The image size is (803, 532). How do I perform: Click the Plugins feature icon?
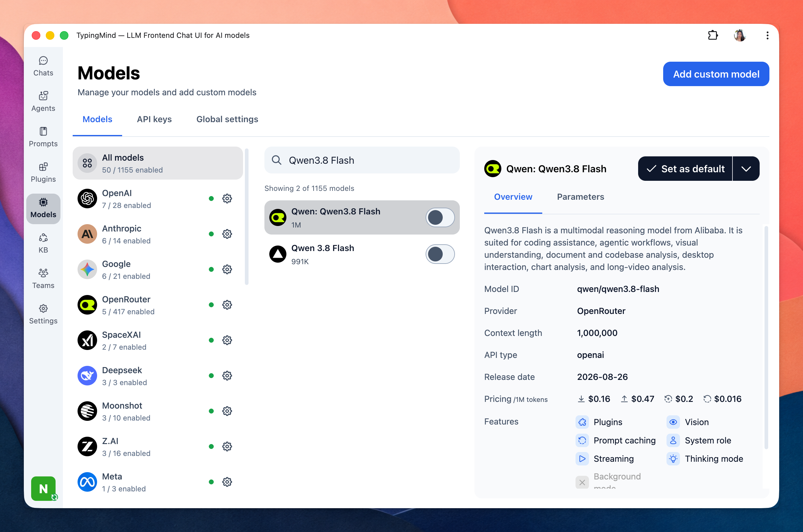[x=582, y=422]
